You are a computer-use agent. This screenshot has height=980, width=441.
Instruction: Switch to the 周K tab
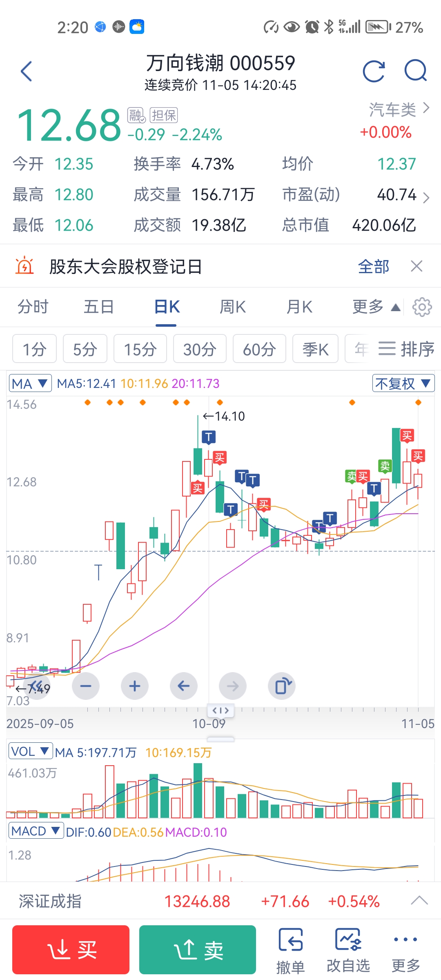pos(233,307)
